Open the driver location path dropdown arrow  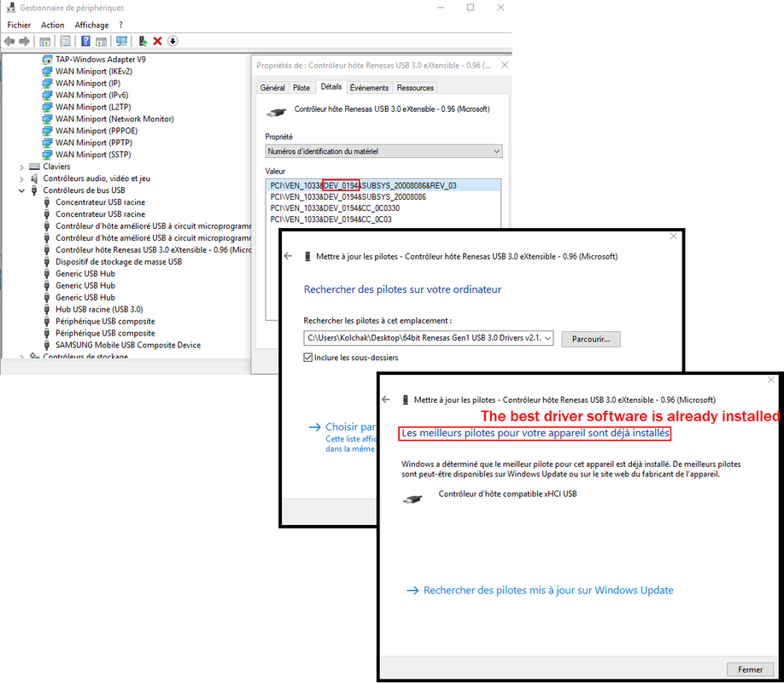[x=547, y=338]
